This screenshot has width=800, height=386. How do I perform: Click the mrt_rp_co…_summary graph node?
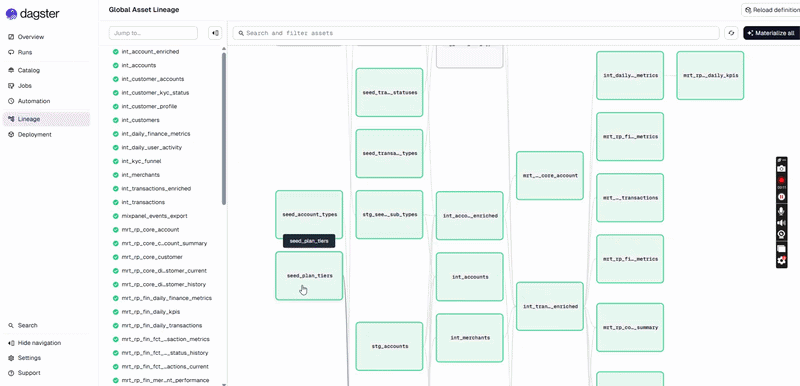click(x=630, y=327)
